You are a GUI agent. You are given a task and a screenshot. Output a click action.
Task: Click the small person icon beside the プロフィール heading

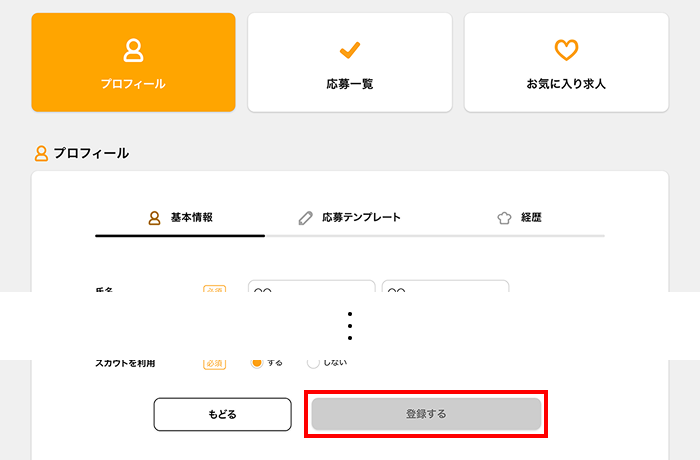point(41,154)
